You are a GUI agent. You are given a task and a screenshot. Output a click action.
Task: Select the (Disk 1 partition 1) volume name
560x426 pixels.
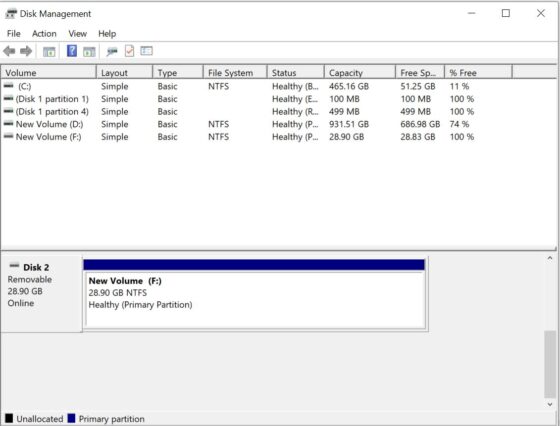tap(52, 99)
